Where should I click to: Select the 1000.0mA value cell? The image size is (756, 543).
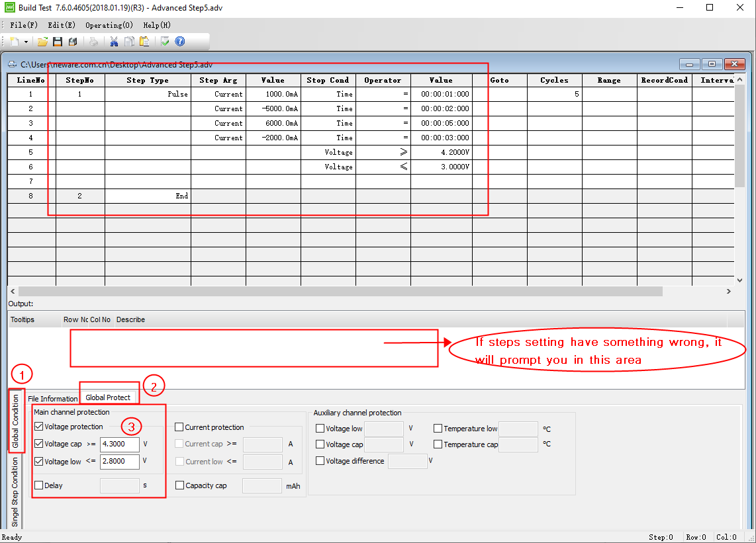click(273, 94)
